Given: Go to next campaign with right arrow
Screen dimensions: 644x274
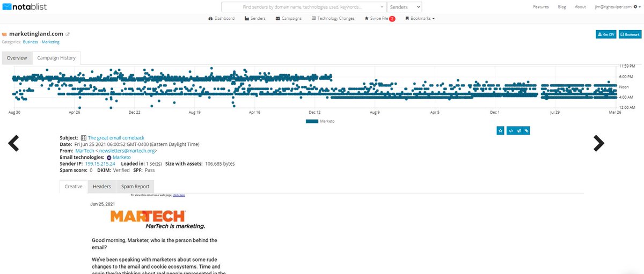Looking at the screenshot, I should tap(598, 143).
